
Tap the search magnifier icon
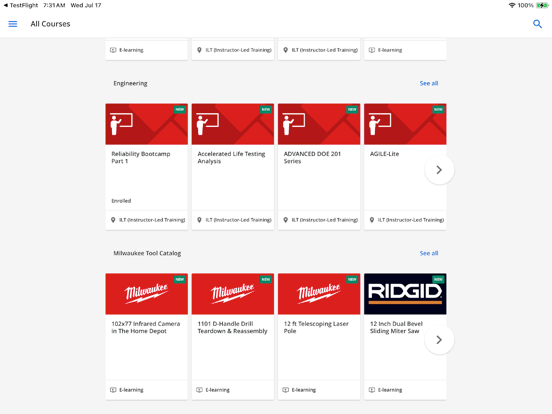tap(537, 24)
